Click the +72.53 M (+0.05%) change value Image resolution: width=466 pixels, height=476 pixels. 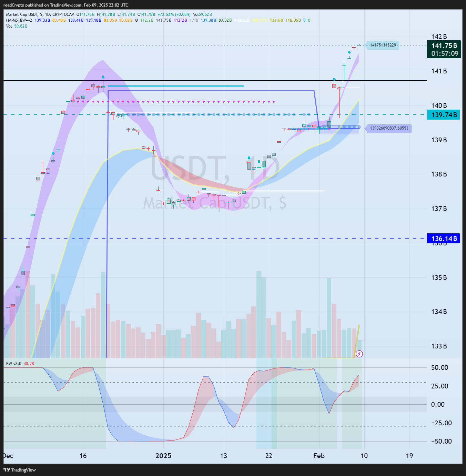(174, 14)
